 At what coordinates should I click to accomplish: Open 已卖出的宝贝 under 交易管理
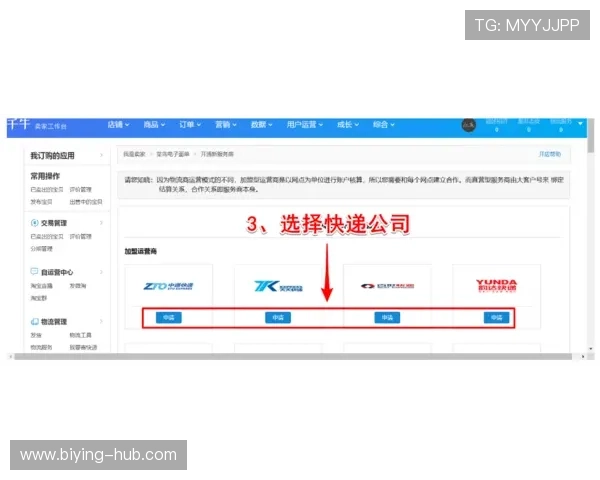pos(47,237)
